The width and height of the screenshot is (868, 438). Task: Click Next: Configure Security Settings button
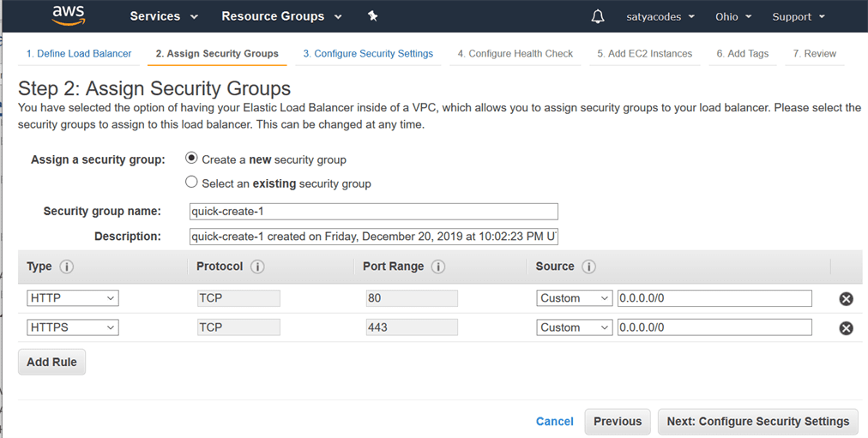[x=757, y=421]
